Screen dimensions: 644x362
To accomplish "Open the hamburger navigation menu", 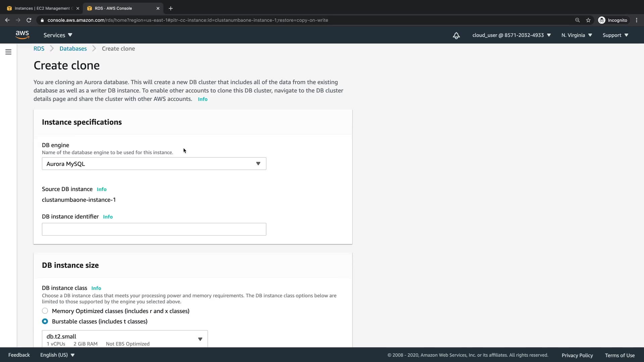I will coord(8,52).
